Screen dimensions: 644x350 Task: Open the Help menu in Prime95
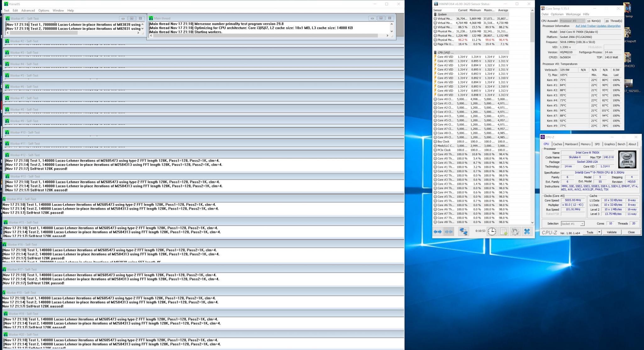70,10
